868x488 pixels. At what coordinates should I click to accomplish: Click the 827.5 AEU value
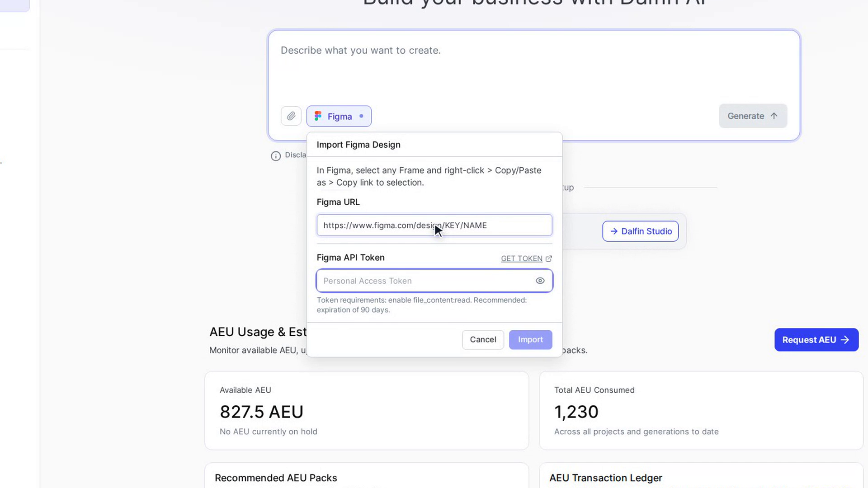[261, 412]
